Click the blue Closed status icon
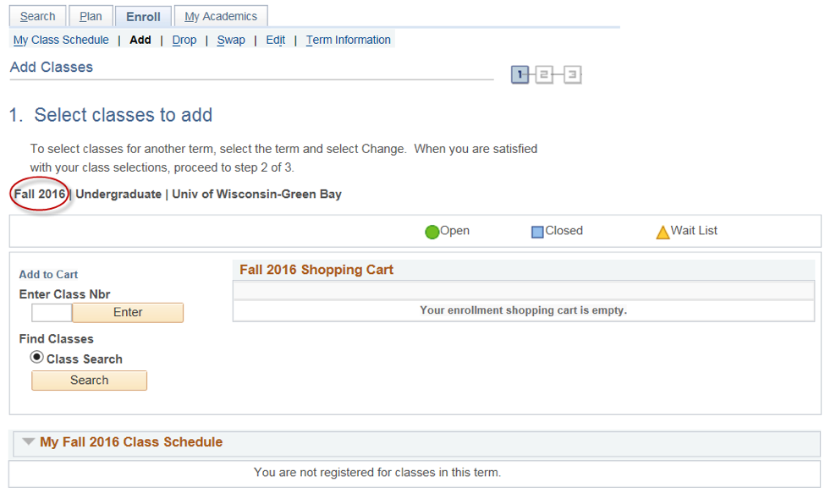This screenshot has height=504, width=825. coord(537,232)
